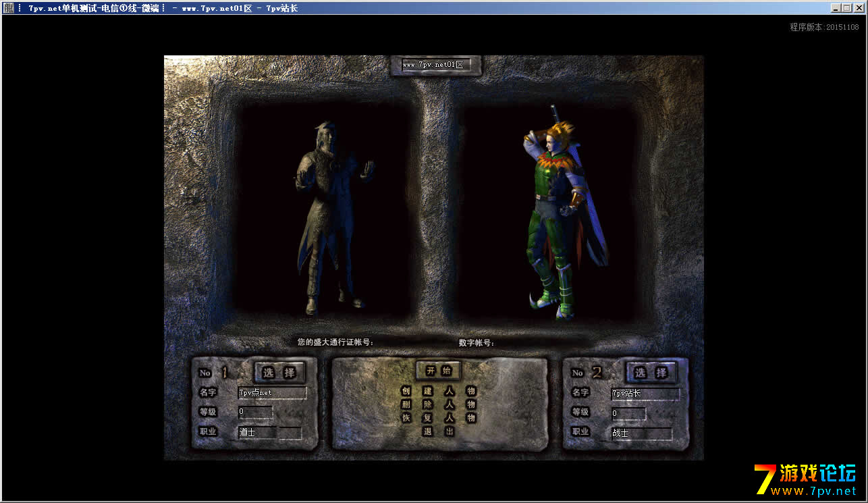Click 删除人物 delete character

439,404
